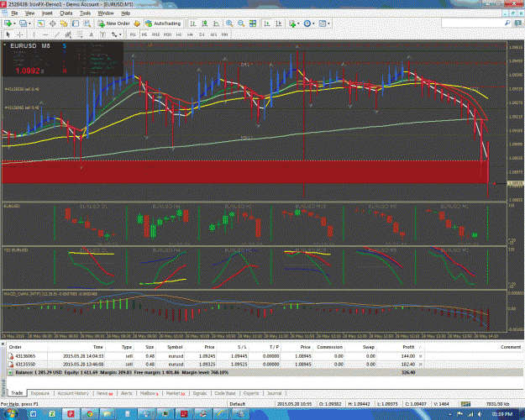
Task: Select the Balance summary row
Action: [265, 372]
